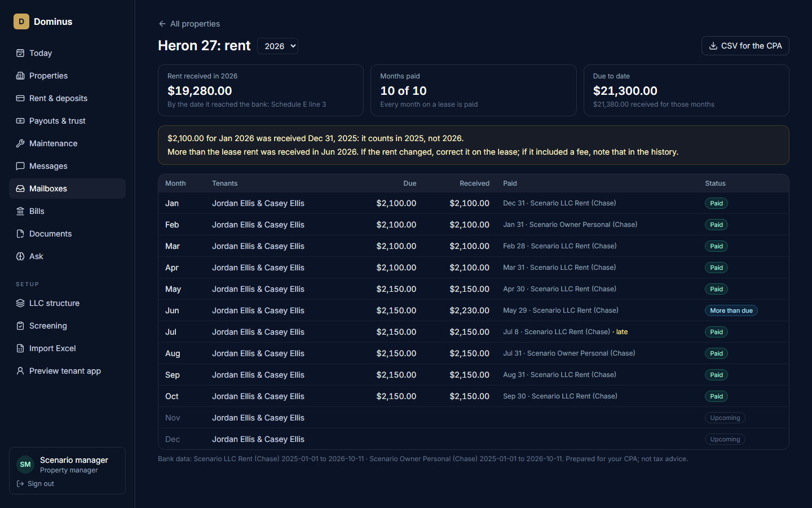Click Aug paid note Jul 31
812x508 pixels.
coord(569,353)
